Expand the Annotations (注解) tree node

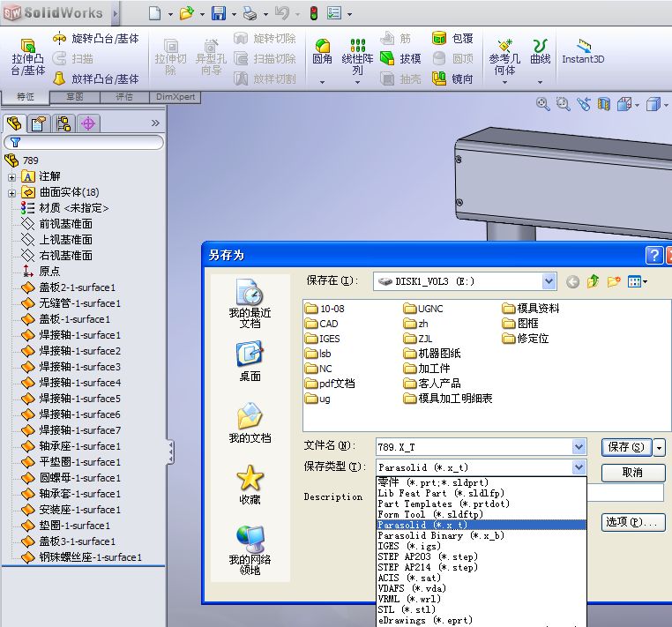(12, 176)
